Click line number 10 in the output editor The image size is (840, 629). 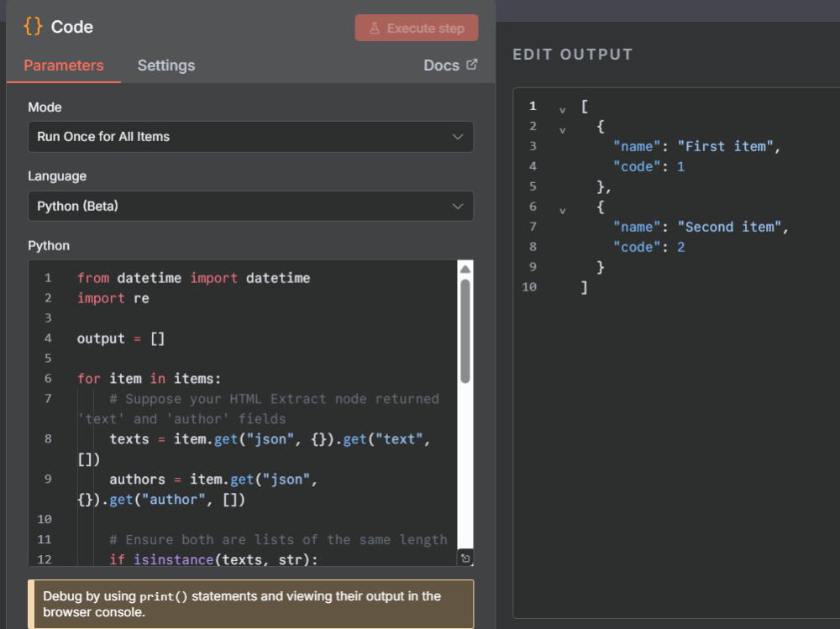[529, 287]
